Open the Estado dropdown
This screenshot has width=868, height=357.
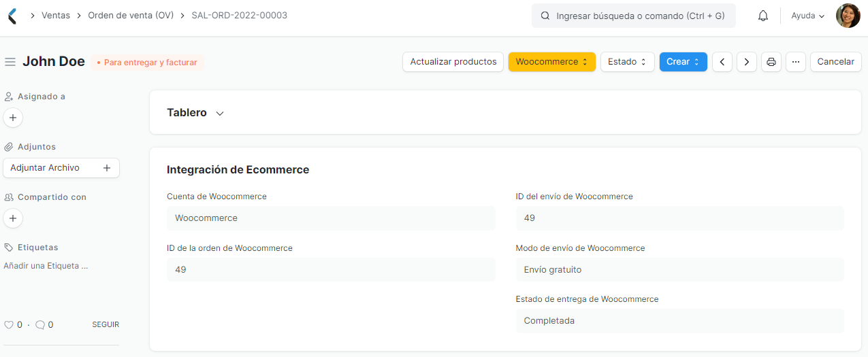pyautogui.click(x=627, y=62)
